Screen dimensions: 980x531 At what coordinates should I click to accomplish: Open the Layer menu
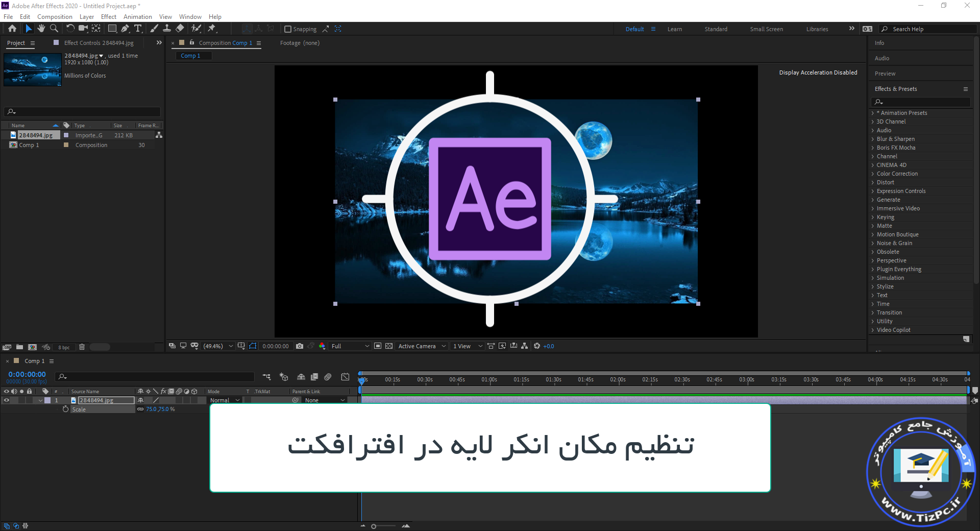click(x=86, y=17)
